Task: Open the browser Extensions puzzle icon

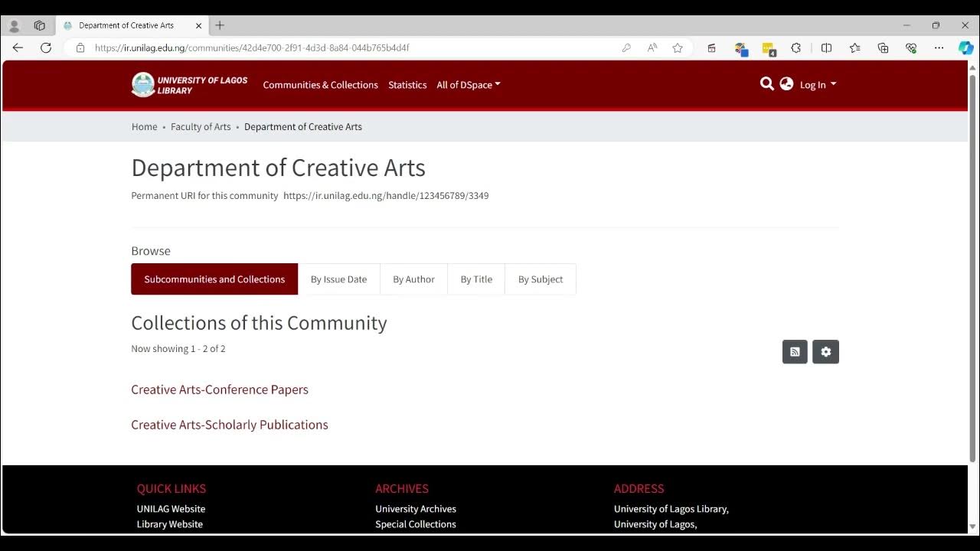Action: [x=796, y=48]
